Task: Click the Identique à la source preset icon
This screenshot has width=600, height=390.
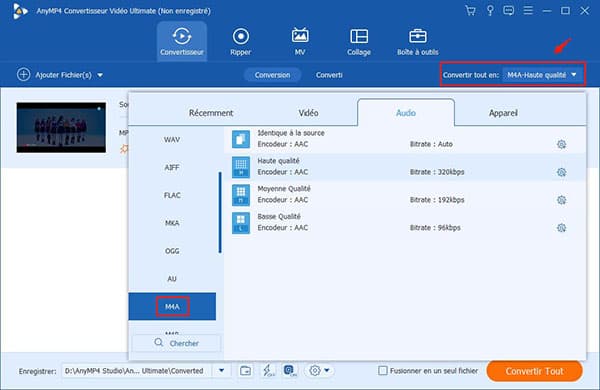Action: pyautogui.click(x=241, y=139)
